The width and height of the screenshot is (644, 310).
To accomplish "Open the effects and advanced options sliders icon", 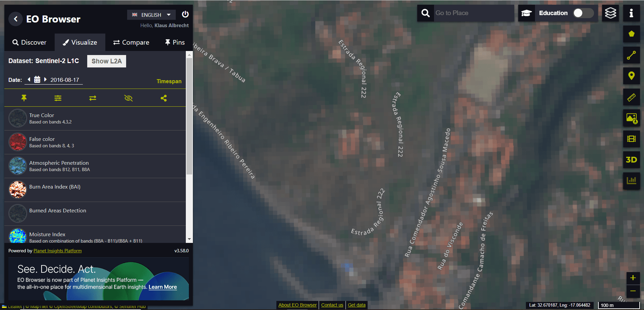I will (x=58, y=98).
